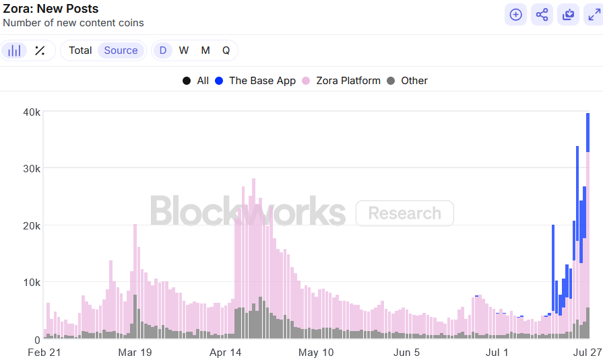Click the Blockworks Research watermark badge
The image size is (603, 364).
(x=404, y=213)
